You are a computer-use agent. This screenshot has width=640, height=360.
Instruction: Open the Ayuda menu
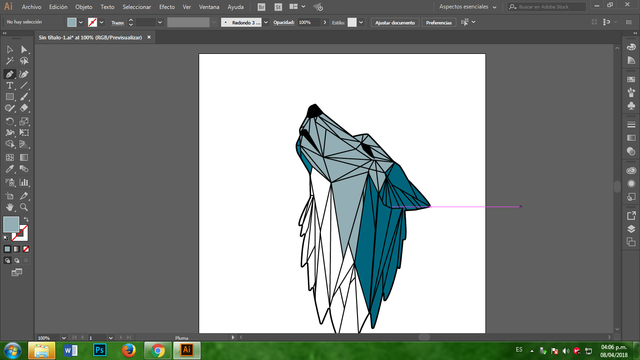coord(236,7)
